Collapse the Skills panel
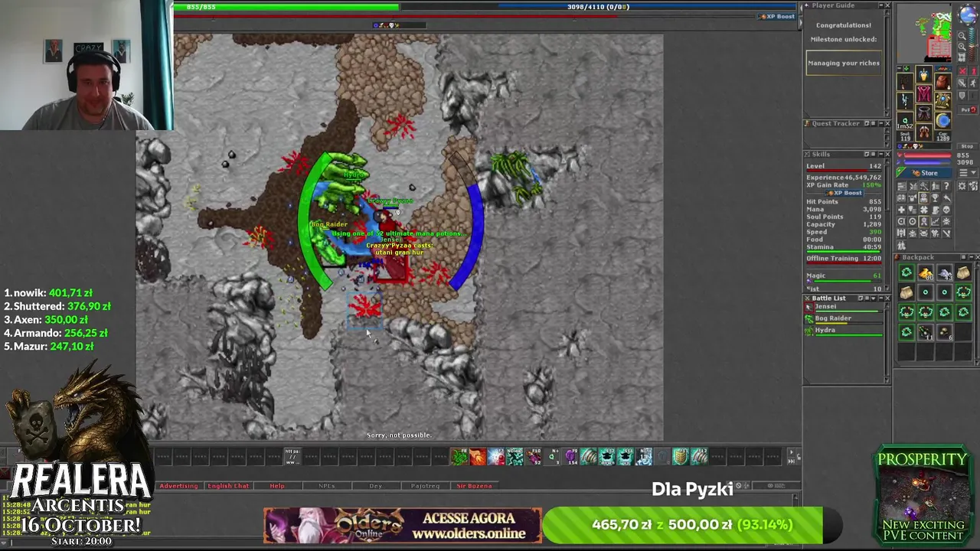 (x=880, y=154)
